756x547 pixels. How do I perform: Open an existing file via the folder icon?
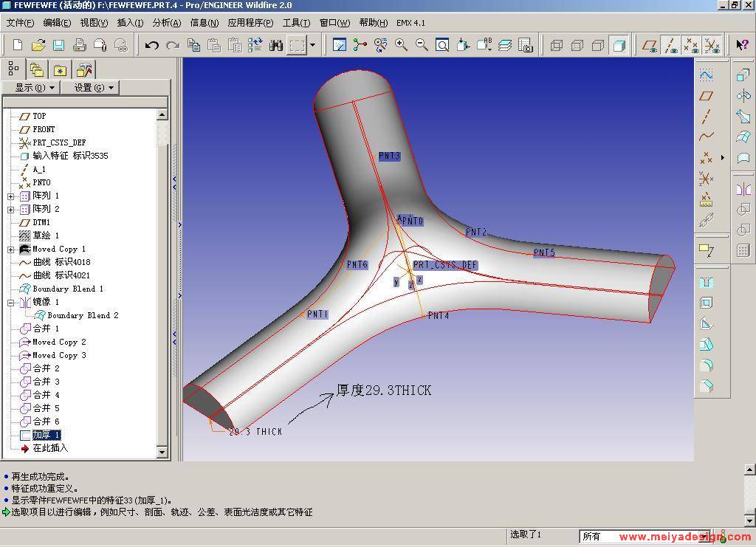pyautogui.click(x=38, y=45)
